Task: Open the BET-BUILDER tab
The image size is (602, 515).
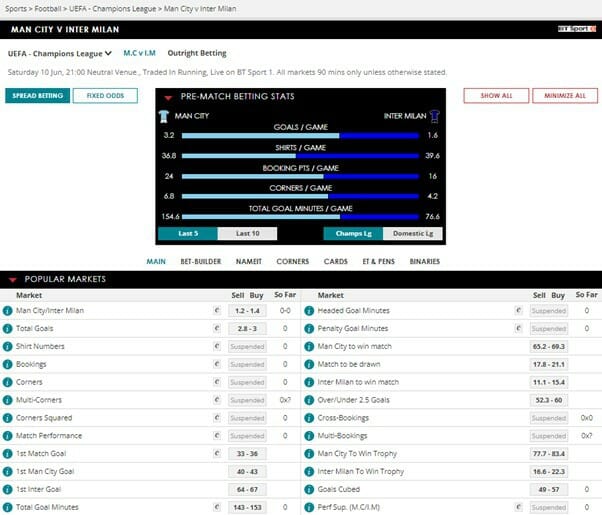Action: [201, 262]
